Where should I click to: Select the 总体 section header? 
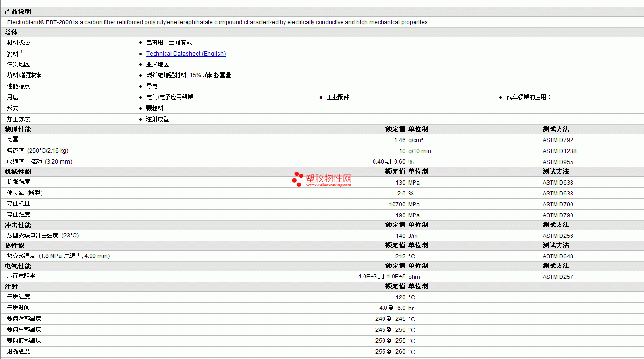(11, 32)
